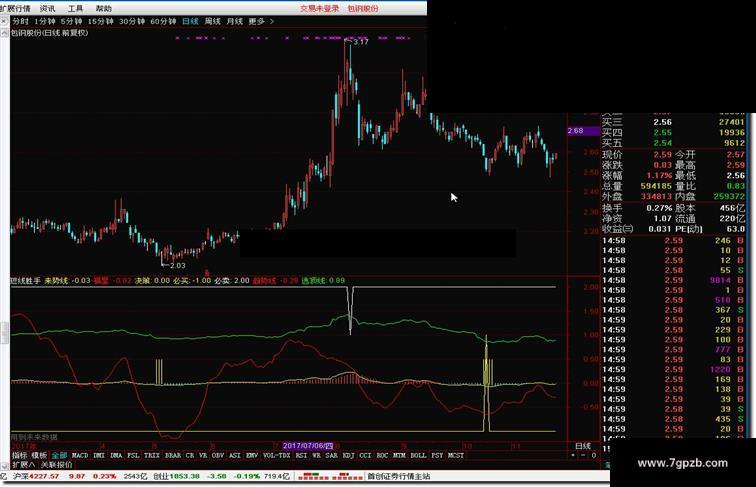Select the 全部 indicator filter

click(59, 455)
